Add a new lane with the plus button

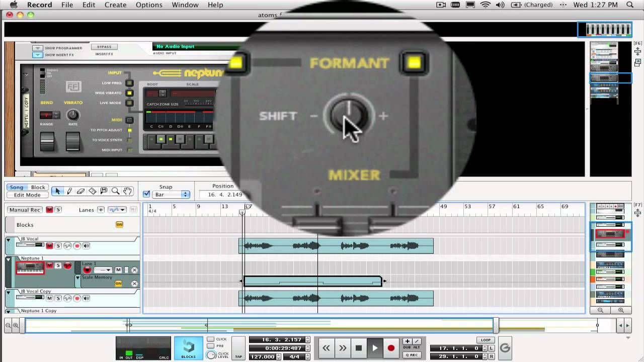[x=101, y=210]
